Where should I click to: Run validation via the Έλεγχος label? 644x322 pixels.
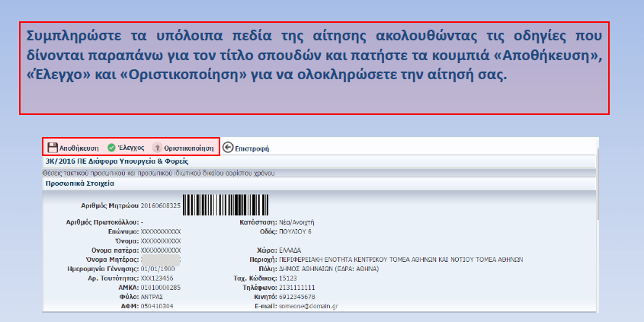coord(131,148)
